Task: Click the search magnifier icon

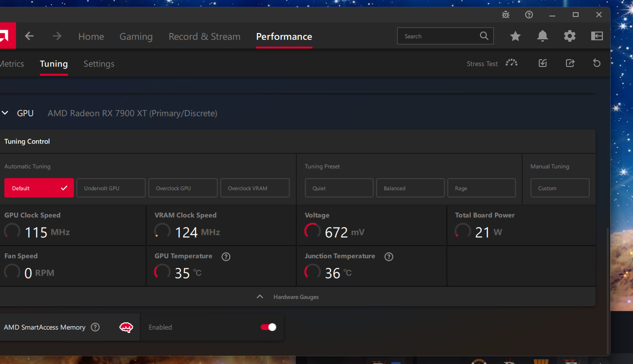Action: coord(484,36)
